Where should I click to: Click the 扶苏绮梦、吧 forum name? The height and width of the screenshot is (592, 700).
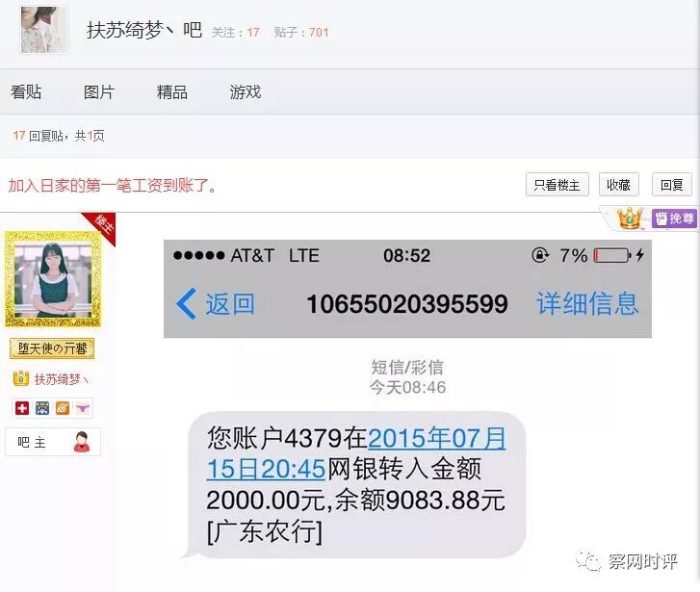tap(144, 31)
